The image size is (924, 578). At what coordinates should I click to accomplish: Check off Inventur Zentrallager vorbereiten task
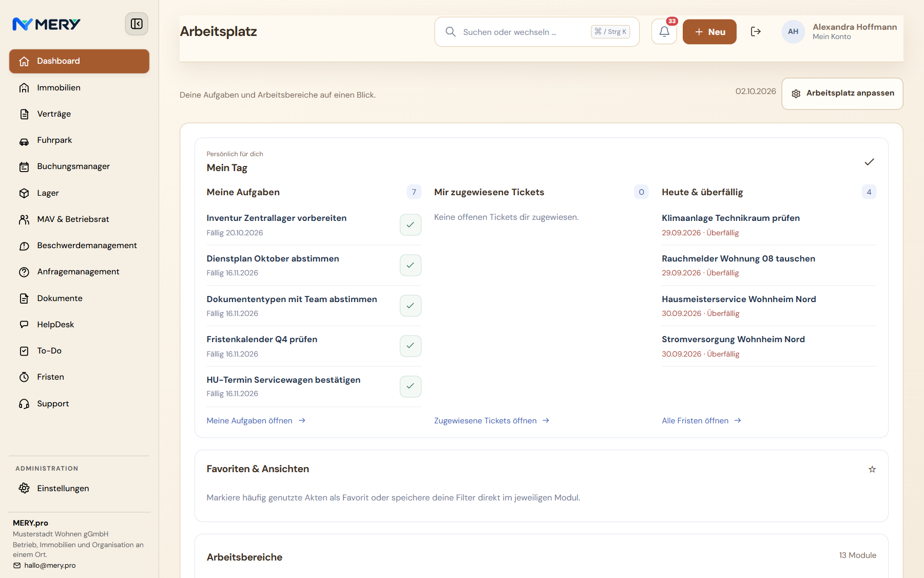click(x=411, y=225)
